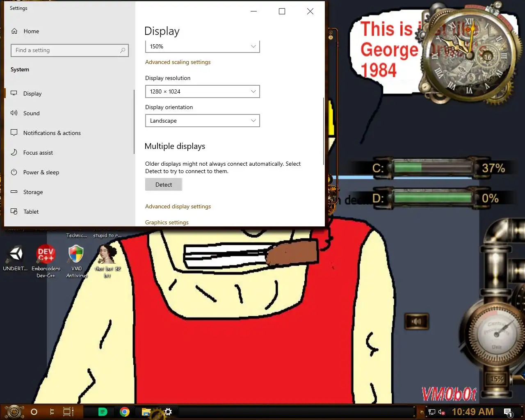The width and height of the screenshot is (525, 420).
Task: Open Graphics settings link
Action: 167,222
